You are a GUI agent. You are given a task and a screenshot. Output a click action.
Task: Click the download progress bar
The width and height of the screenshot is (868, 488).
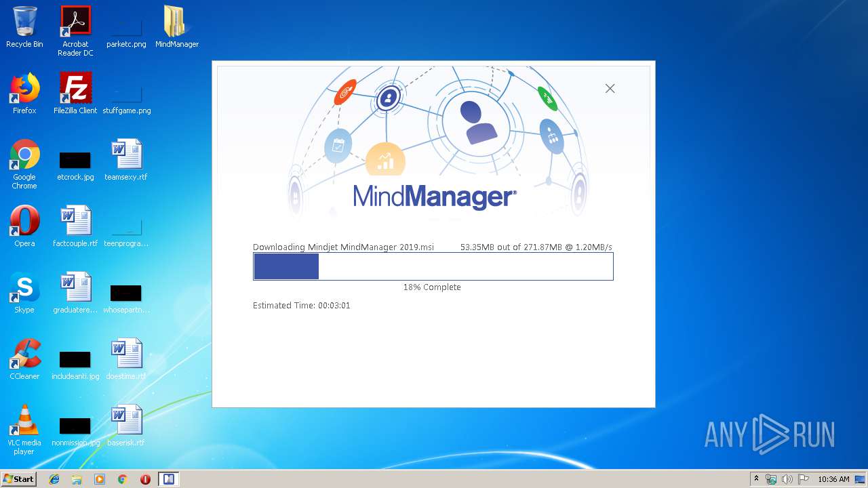(x=433, y=266)
